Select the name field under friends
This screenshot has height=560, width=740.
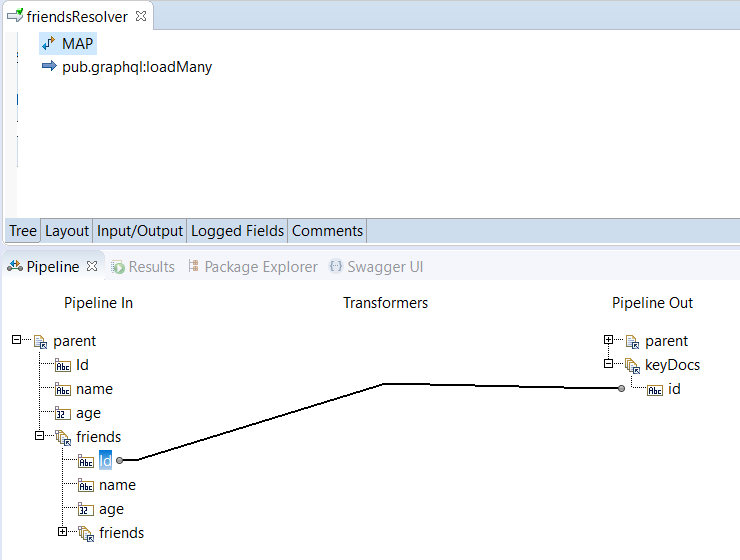[117, 485]
